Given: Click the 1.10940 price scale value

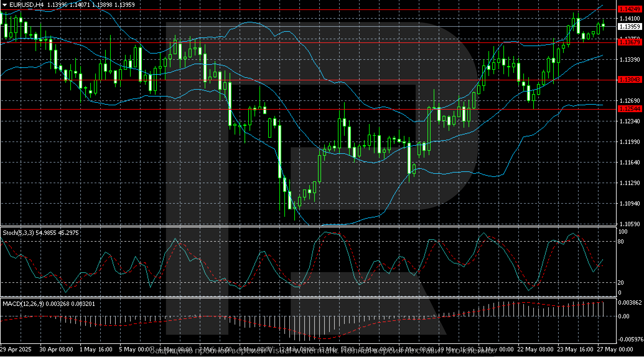Looking at the screenshot, I should (x=630, y=203).
